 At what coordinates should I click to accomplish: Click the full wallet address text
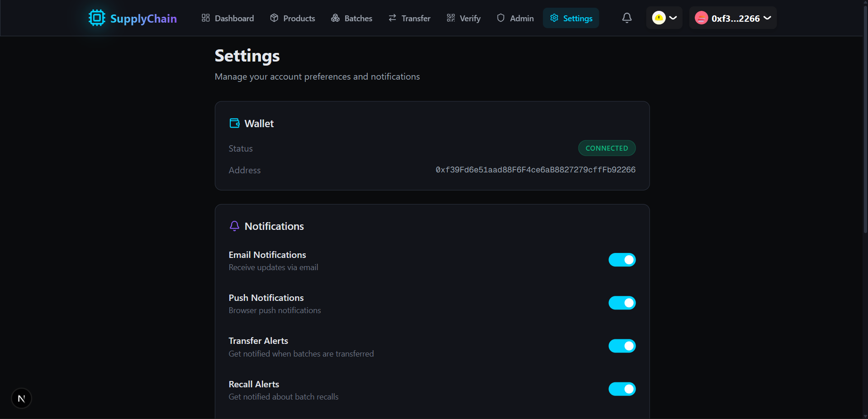(535, 170)
